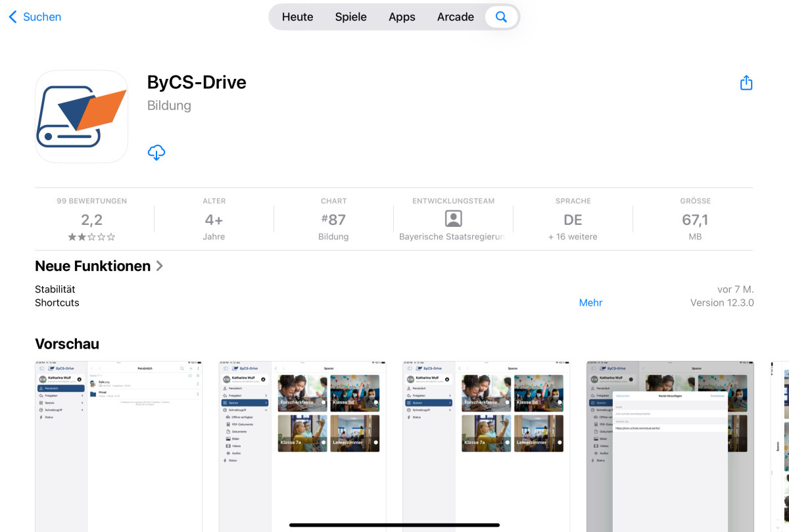Open the first preview screenshot
This screenshot has width=789, height=532.
118,445
